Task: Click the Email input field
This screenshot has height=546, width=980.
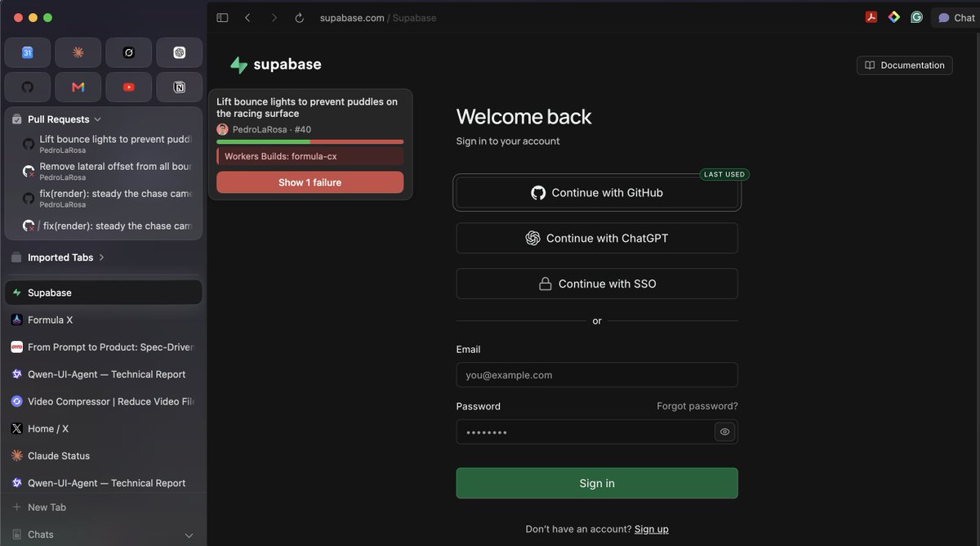Action: click(597, 375)
